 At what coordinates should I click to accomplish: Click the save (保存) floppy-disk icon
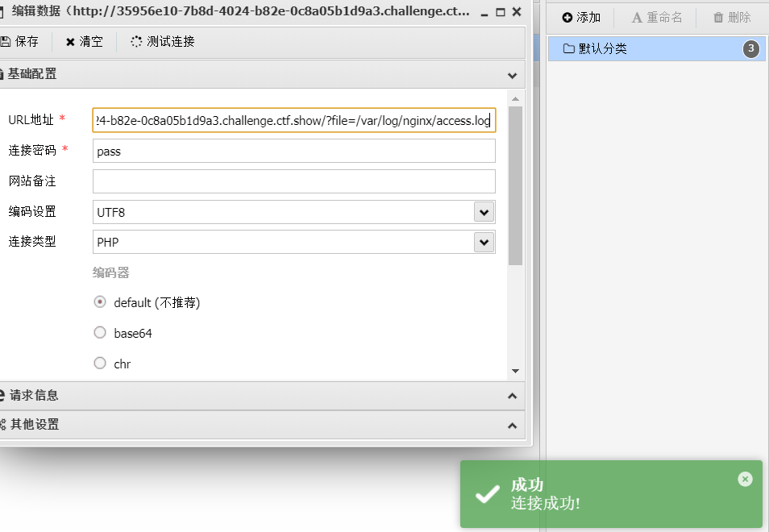pos(6,42)
